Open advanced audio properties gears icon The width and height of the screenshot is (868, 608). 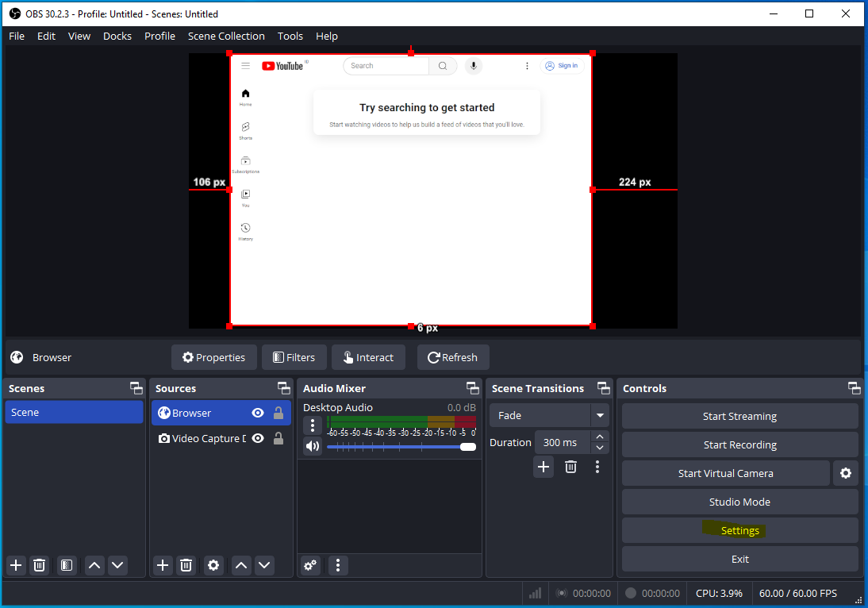[x=310, y=565]
